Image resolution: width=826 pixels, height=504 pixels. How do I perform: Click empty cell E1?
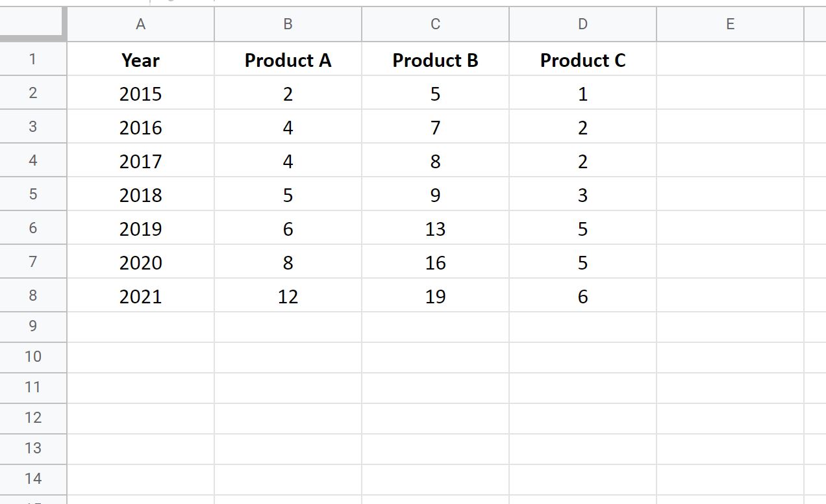[730, 59]
